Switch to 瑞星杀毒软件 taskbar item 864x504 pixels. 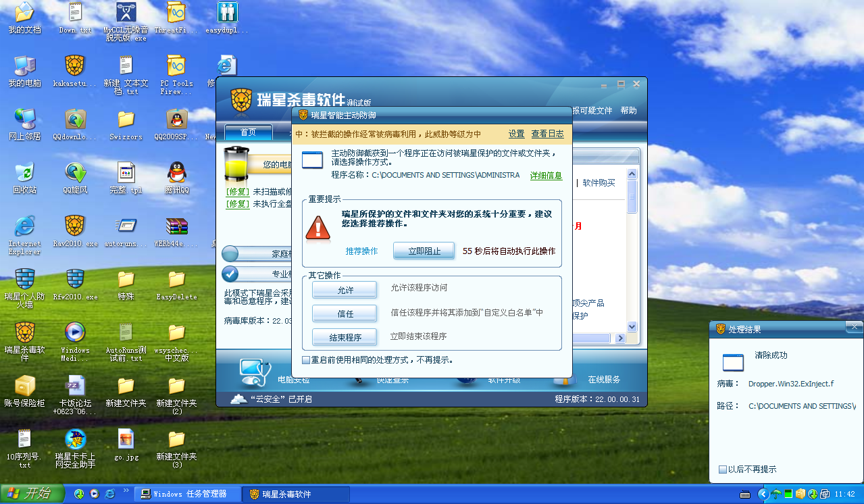click(x=297, y=494)
